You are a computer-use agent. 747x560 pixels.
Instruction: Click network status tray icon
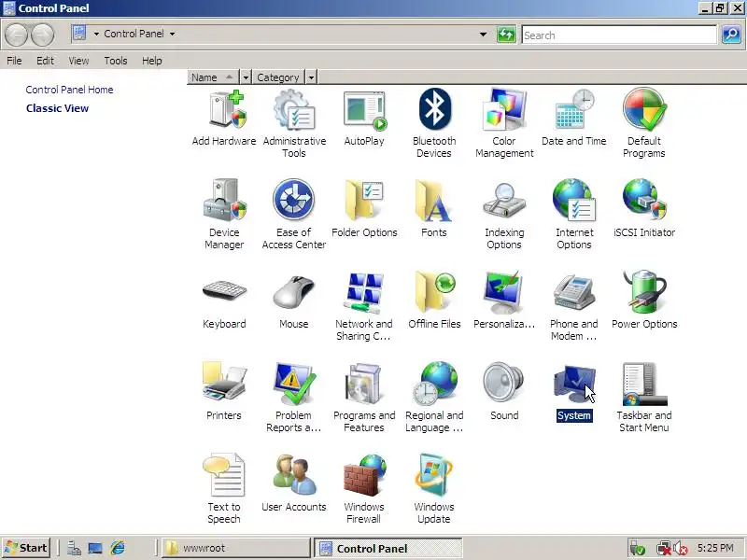663,549
